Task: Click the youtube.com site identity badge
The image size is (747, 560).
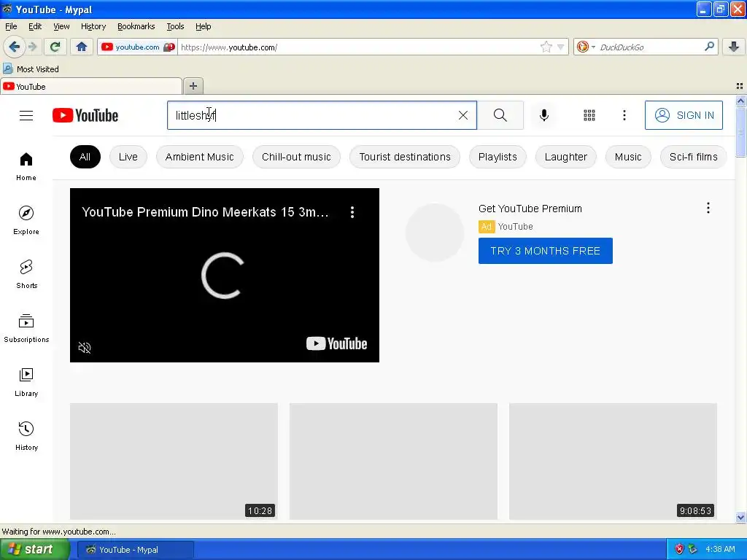Action: click(138, 47)
